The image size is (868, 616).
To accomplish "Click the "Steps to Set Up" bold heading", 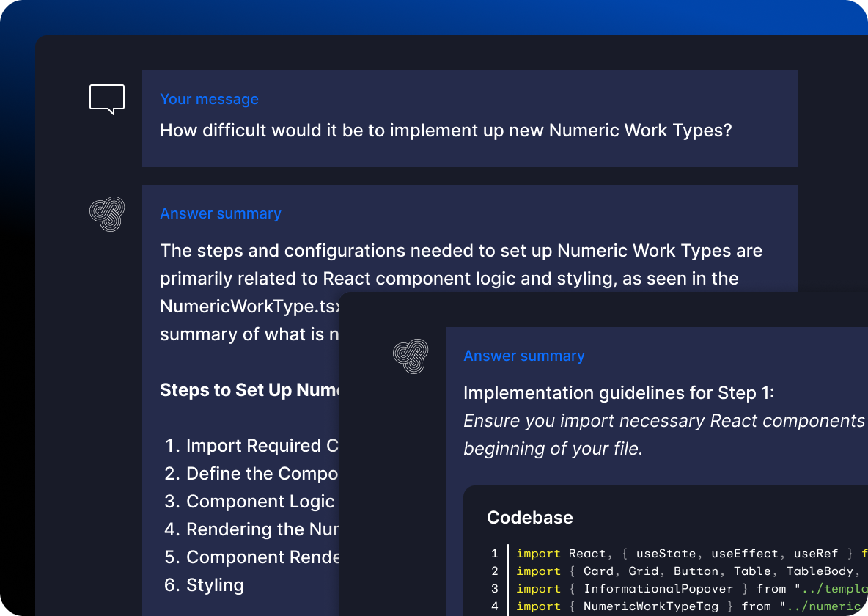I will pyautogui.click(x=249, y=389).
